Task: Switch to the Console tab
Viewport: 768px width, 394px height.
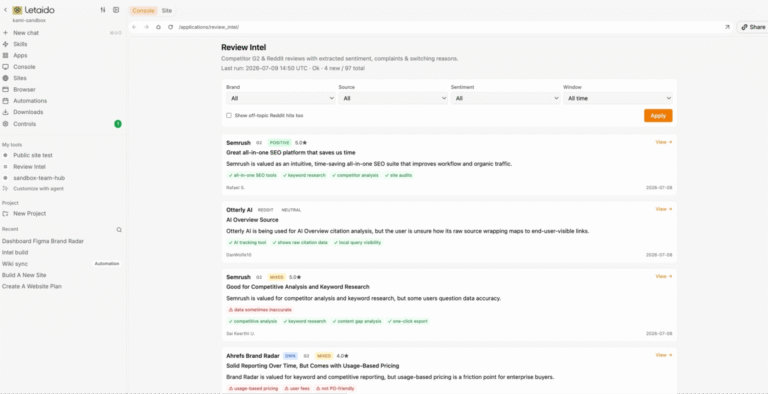Action: 143,10
